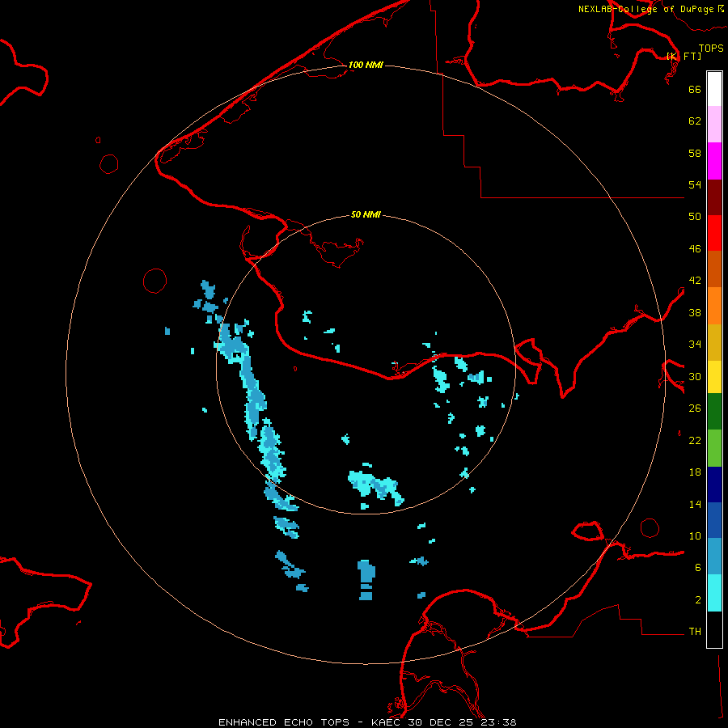Click the navy 22 kft legend swatch
728x728 pixels.
tap(714, 485)
